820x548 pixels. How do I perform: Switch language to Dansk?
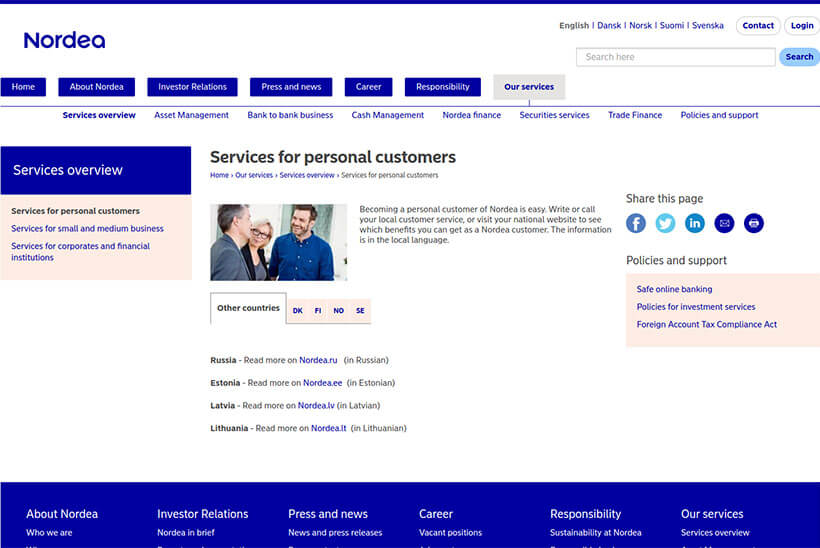click(x=609, y=26)
